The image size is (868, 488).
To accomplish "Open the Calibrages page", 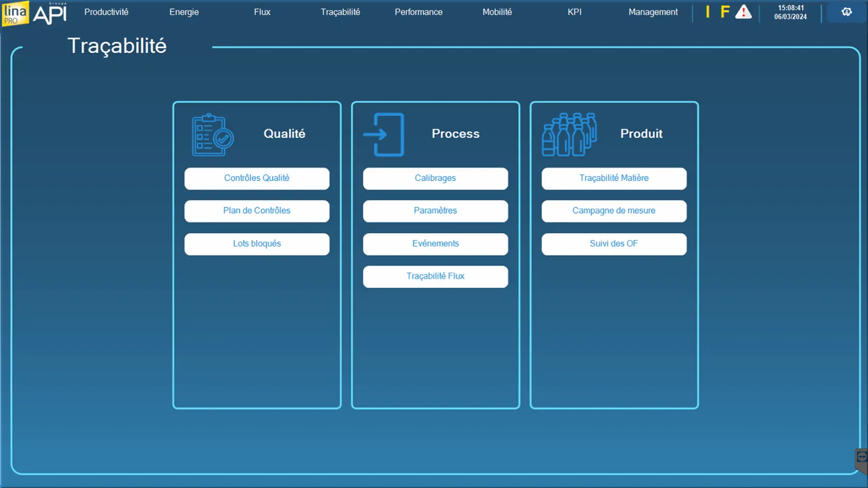I will click(435, 178).
